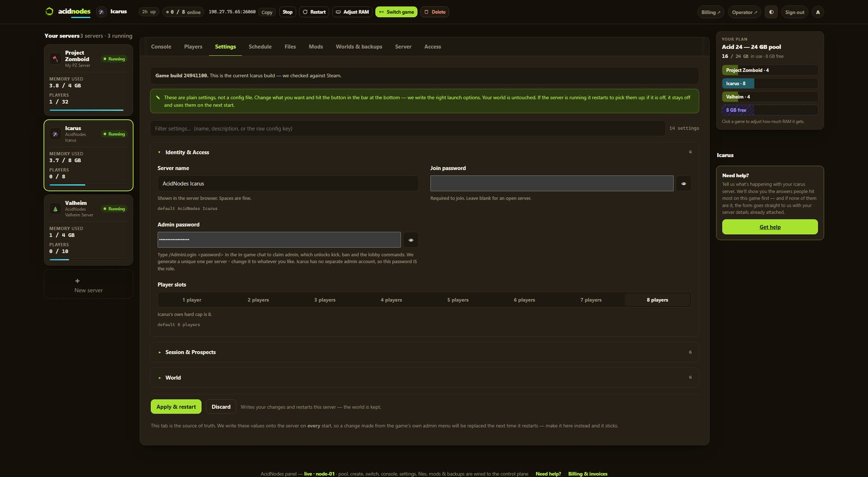Click the '14 settings' count text
868x477 pixels.
684,128
